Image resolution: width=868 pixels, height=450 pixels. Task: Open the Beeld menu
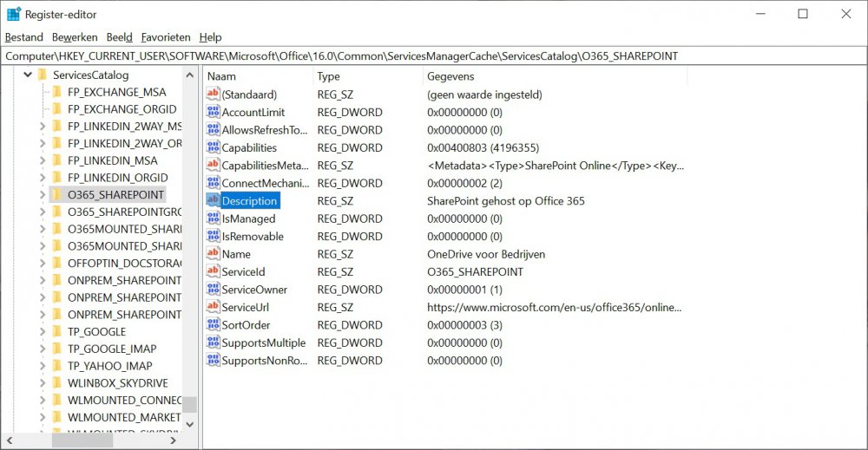click(x=119, y=37)
